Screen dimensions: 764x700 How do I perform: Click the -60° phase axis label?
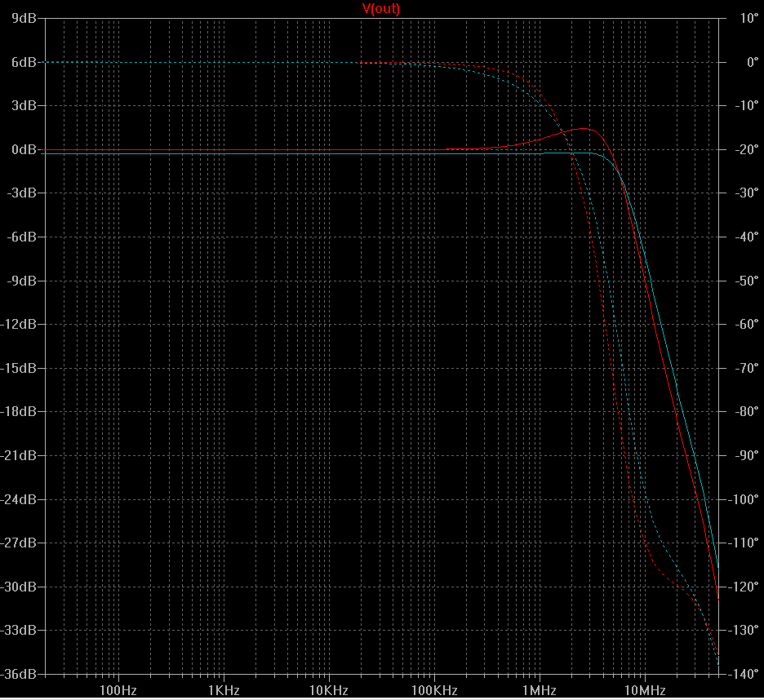pyautogui.click(x=747, y=324)
